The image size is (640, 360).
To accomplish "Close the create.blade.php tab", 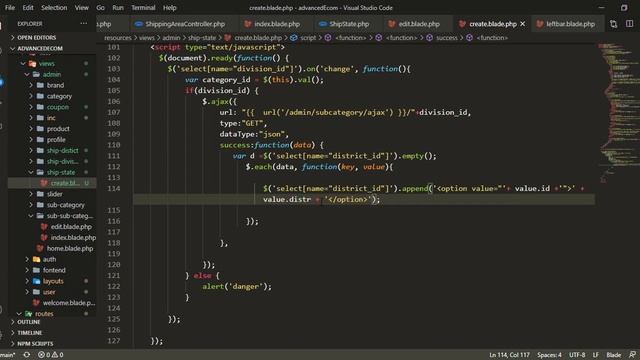I will coord(522,24).
